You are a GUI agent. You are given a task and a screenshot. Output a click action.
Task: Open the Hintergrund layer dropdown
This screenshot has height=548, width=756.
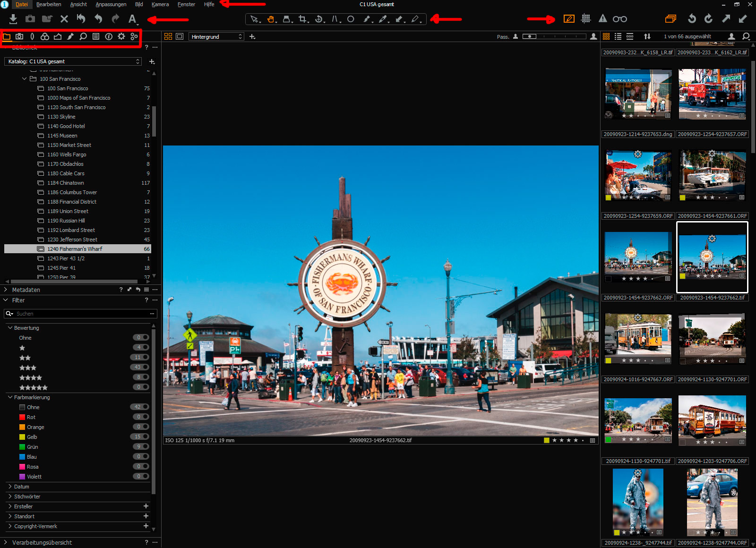(216, 36)
